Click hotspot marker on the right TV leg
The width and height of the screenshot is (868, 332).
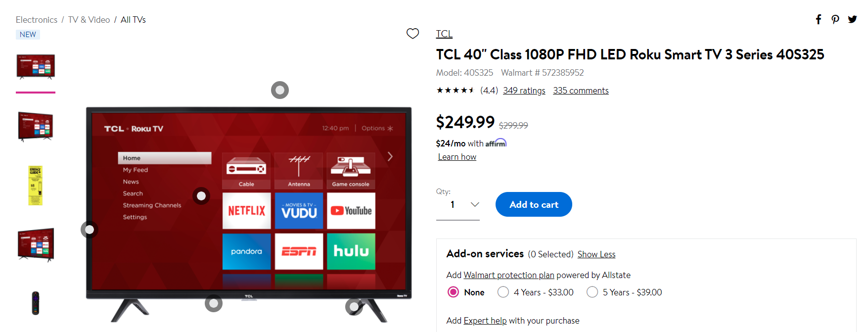pyautogui.click(x=354, y=307)
